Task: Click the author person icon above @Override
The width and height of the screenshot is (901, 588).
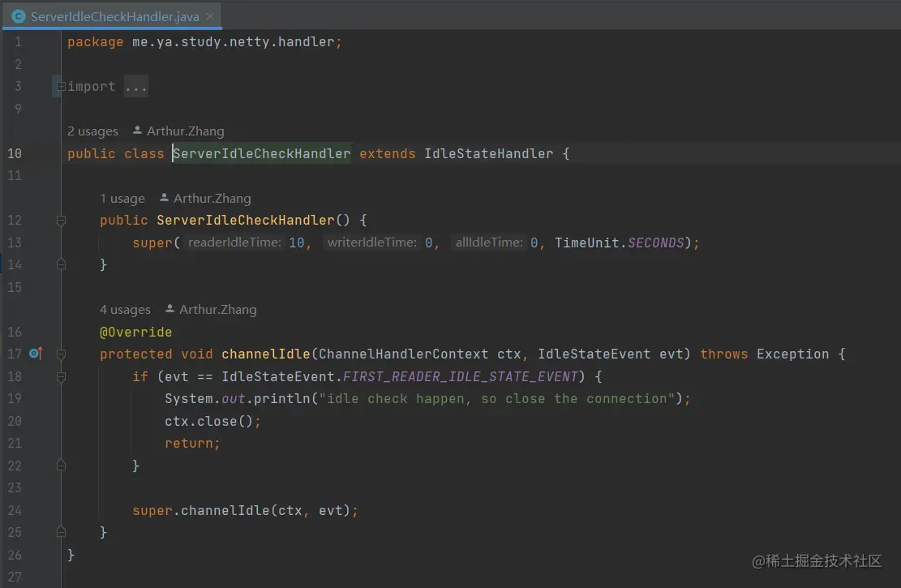Action: [x=169, y=309]
